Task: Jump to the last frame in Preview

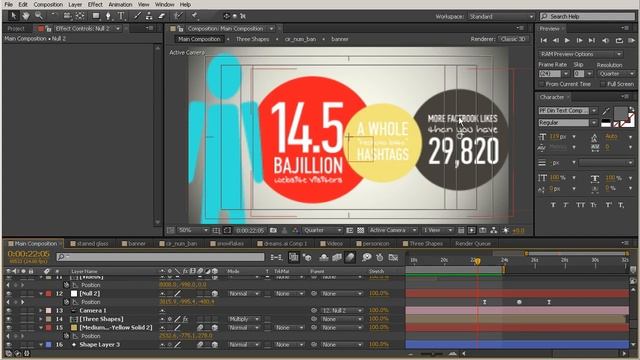Action: [x=591, y=40]
